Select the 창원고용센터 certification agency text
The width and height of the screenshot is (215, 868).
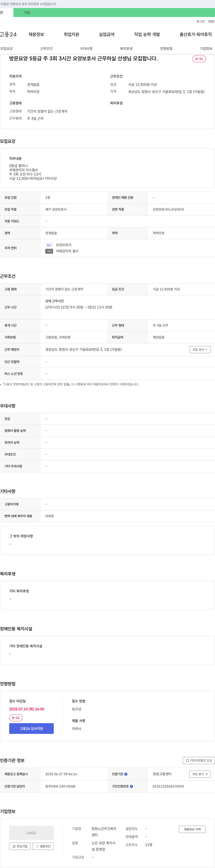(x=162, y=774)
